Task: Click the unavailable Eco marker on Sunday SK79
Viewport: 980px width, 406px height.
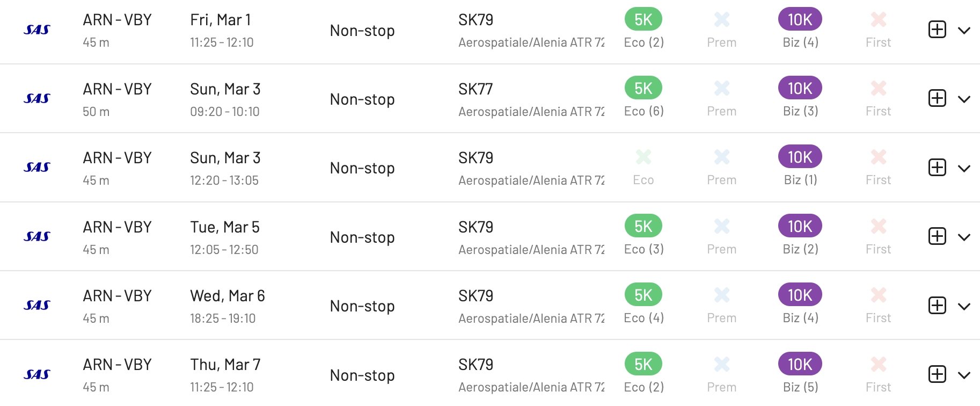Action: (643, 157)
